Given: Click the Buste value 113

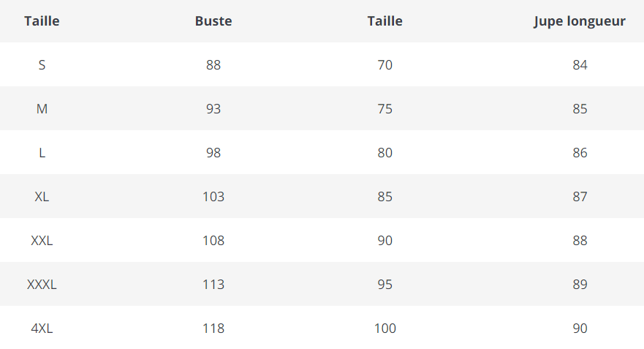Looking at the screenshot, I should (213, 285).
